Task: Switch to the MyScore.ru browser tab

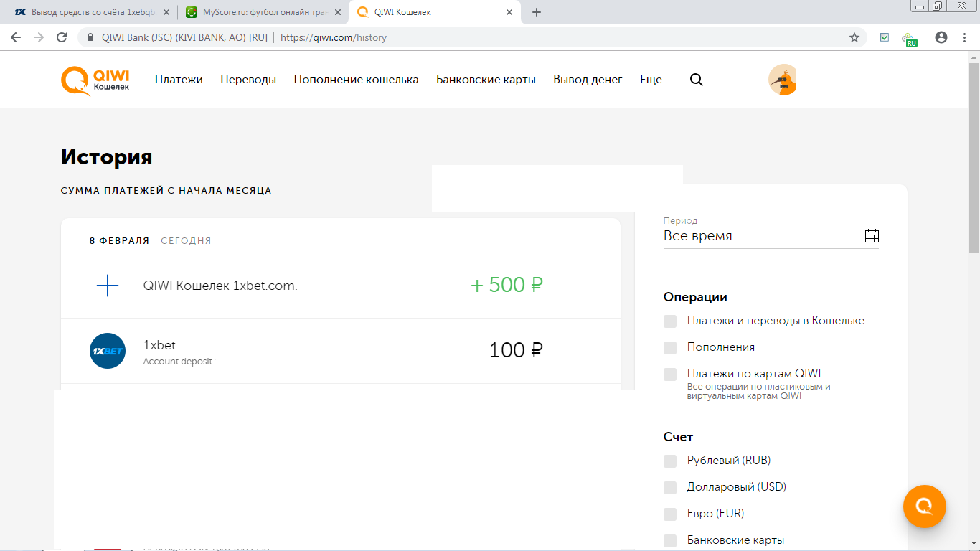Action: point(257,12)
